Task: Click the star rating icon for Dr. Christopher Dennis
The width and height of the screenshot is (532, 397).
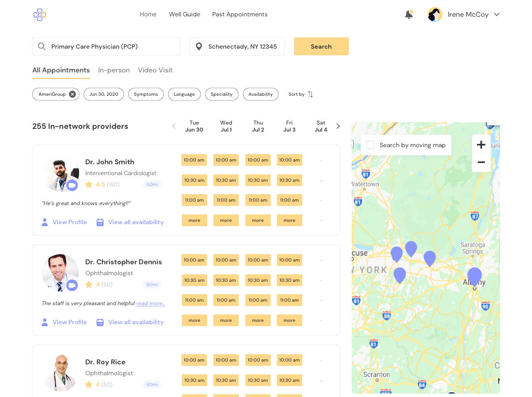Action: pyautogui.click(x=89, y=285)
